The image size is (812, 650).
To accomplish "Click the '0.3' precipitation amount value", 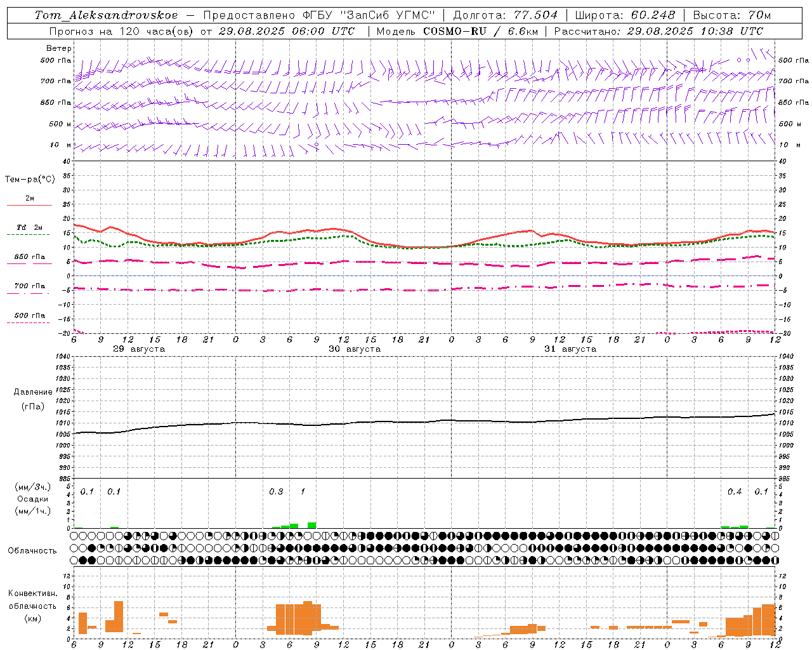I will [x=276, y=492].
